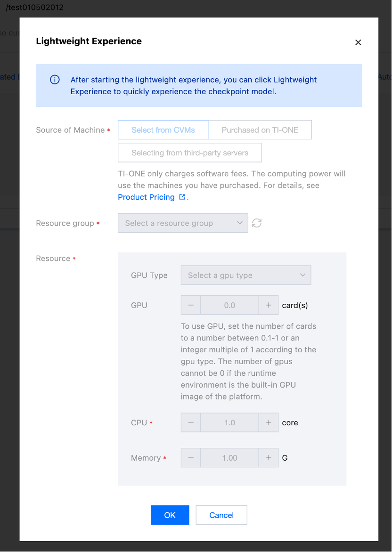This screenshot has height=552, width=392.
Task: Choose the Purchased on TI-ONE option
Action: (x=260, y=130)
